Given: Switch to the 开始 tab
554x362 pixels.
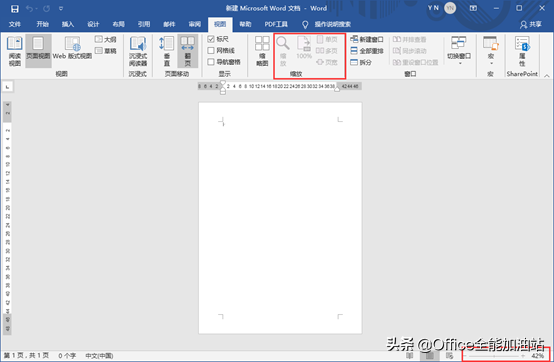Looking at the screenshot, I should (42, 24).
